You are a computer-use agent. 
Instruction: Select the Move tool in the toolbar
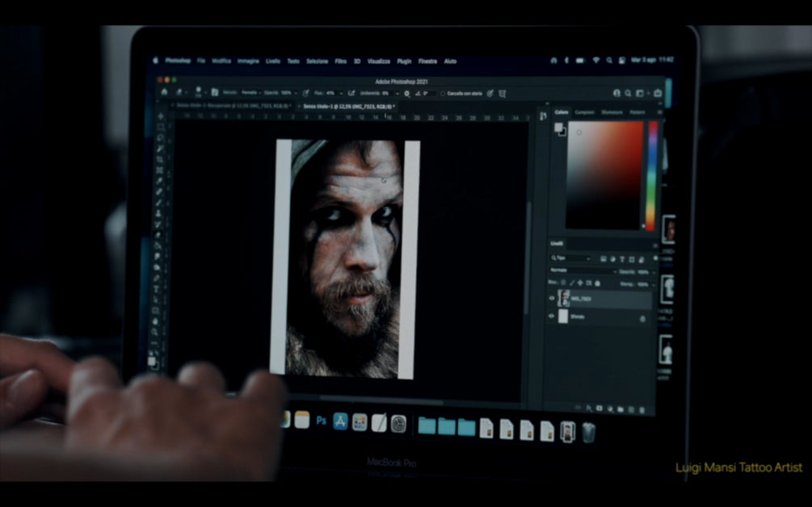[161, 117]
